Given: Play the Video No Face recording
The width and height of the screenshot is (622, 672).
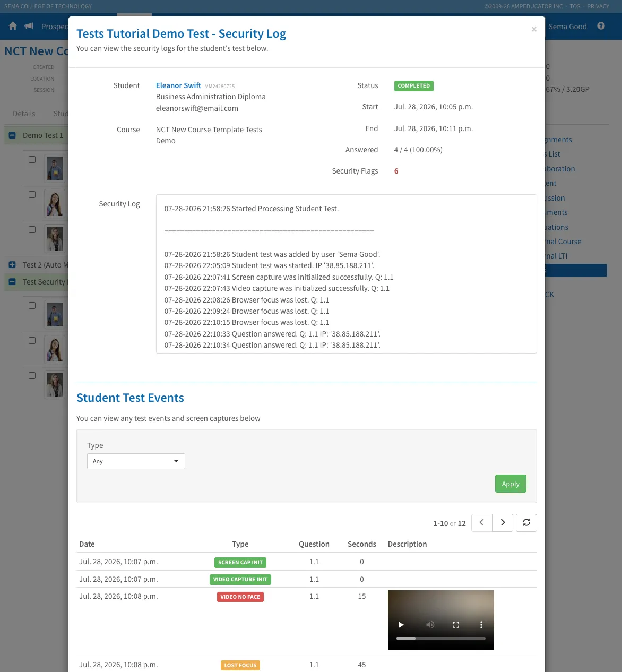Looking at the screenshot, I should click(x=401, y=625).
